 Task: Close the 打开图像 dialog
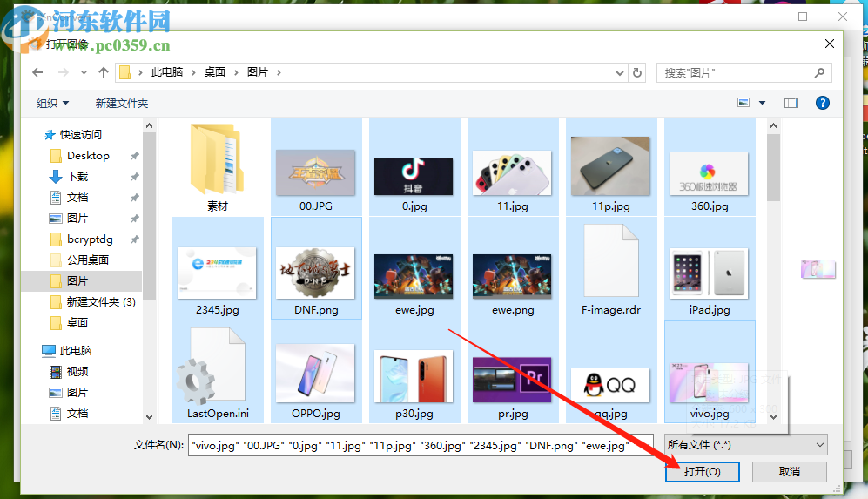[829, 44]
